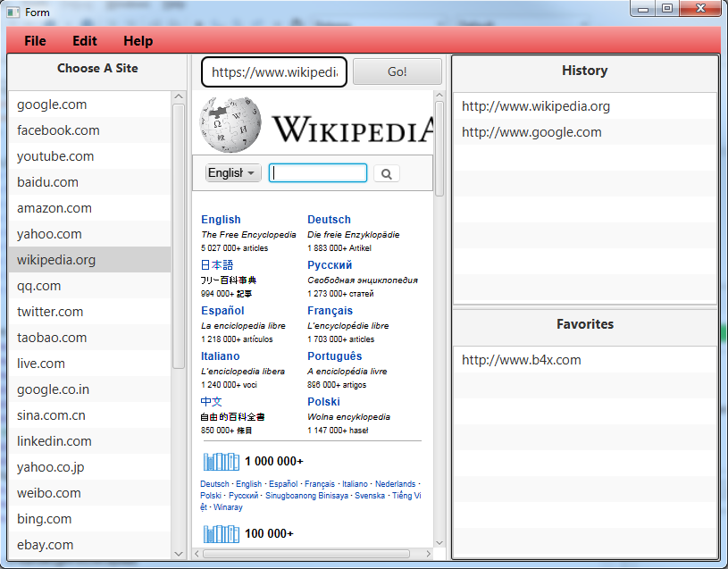Open the File menu
This screenshot has height=569, width=728.
point(35,41)
